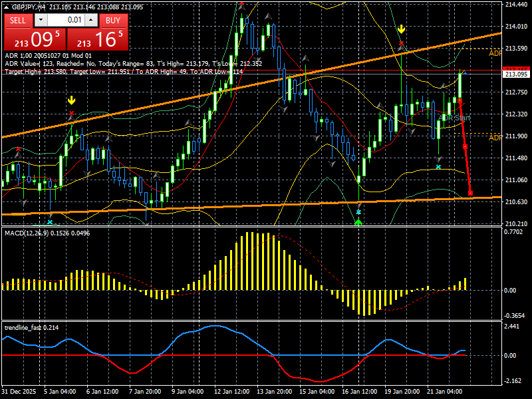The height and width of the screenshot is (399, 532).
Task: Select the red x marker near 31 Dec candles
Action: (x=19, y=149)
